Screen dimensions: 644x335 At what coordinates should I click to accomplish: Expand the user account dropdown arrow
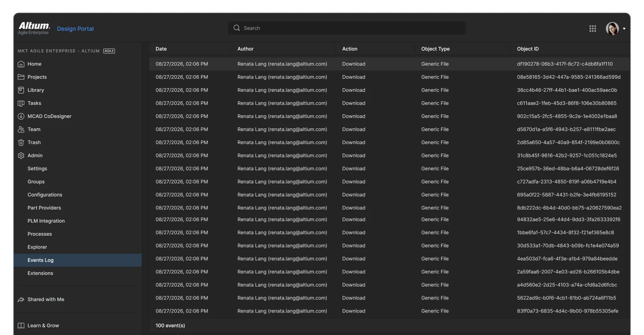tap(624, 29)
